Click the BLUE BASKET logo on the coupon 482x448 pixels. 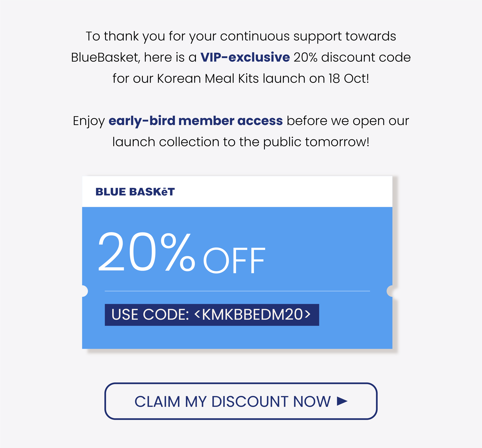tap(135, 192)
